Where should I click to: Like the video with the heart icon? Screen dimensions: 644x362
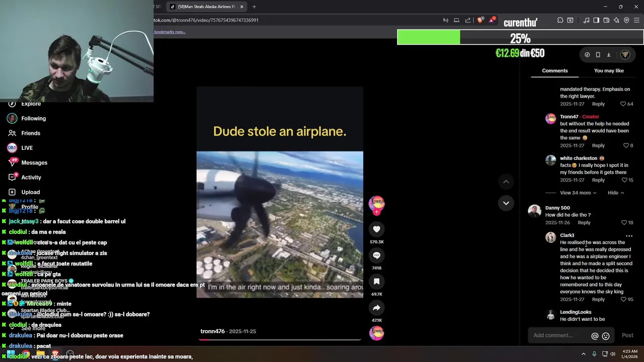pos(376,229)
